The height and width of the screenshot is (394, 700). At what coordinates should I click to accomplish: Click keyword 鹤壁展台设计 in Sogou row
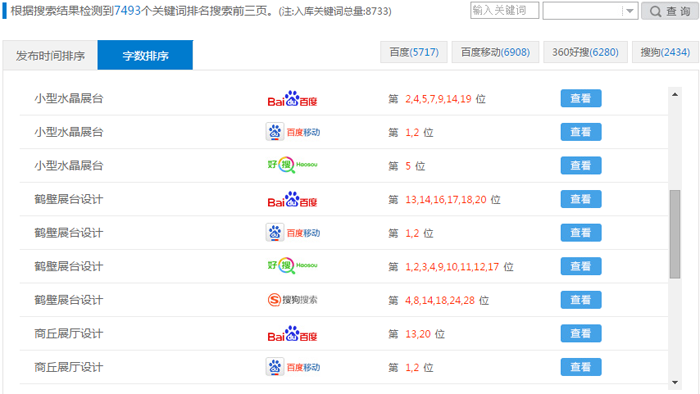[x=69, y=300]
